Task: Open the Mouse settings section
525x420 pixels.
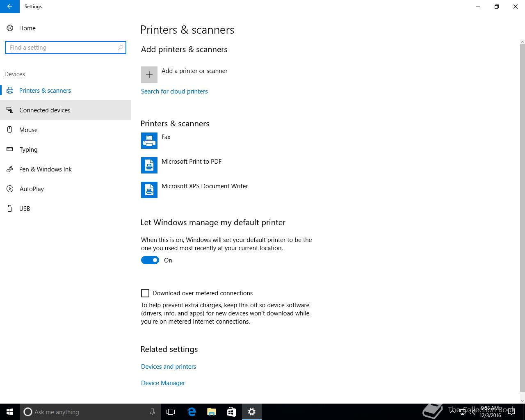Action: (66, 130)
